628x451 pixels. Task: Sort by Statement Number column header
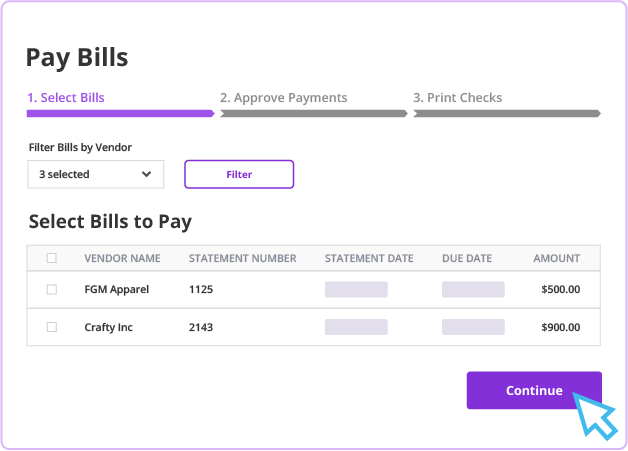point(243,258)
